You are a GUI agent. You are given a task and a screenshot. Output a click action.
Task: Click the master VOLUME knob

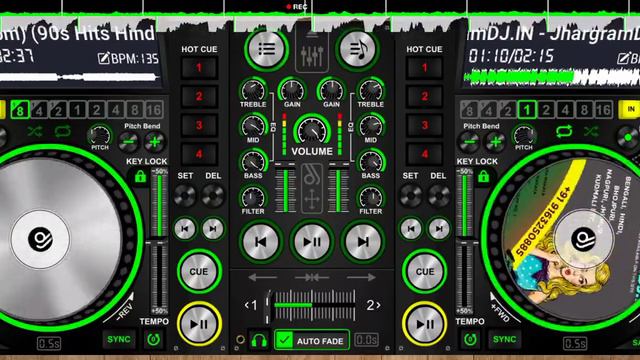[x=312, y=130]
